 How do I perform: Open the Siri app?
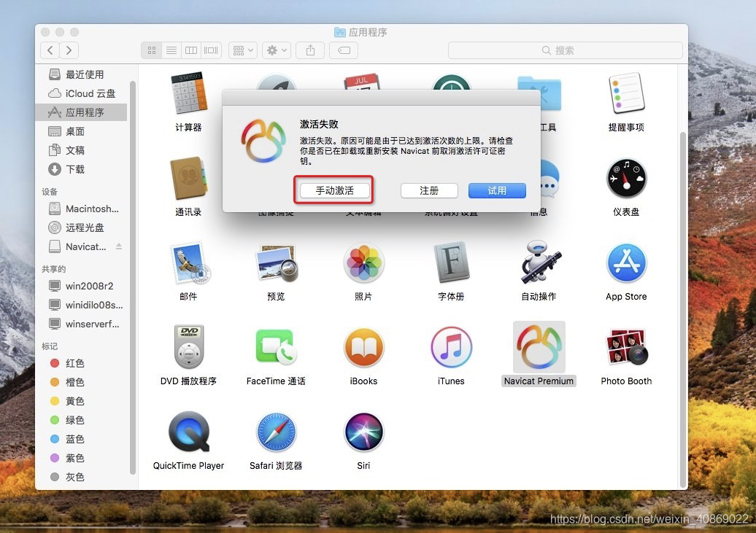pos(363,432)
